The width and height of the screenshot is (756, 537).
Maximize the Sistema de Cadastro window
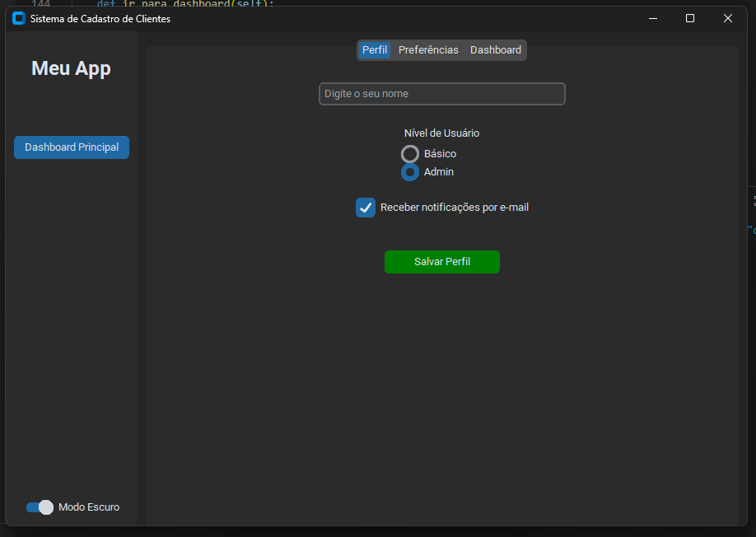pos(690,18)
